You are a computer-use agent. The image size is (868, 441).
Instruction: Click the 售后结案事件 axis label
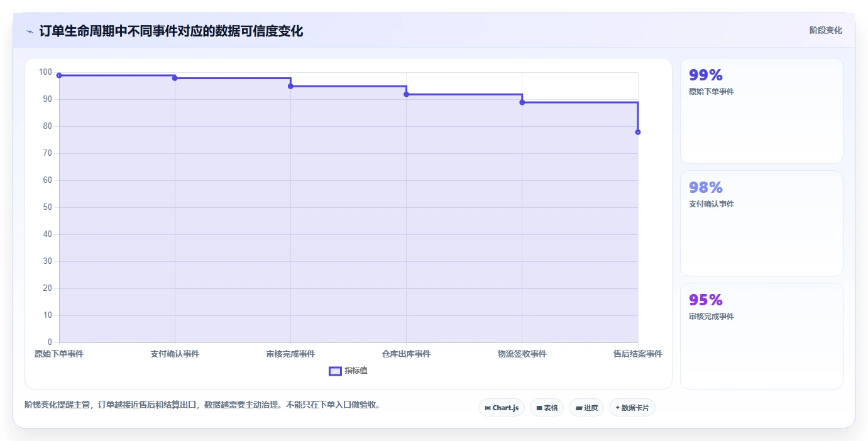pyautogui.click(x=638, y=354)
